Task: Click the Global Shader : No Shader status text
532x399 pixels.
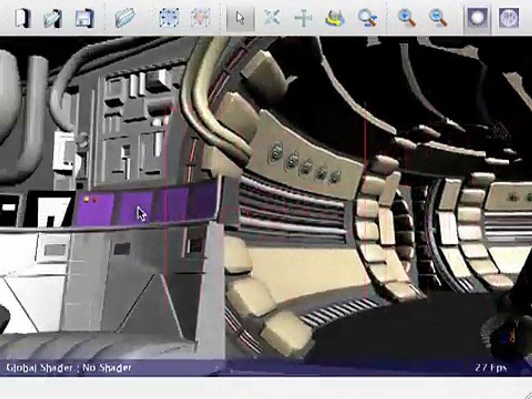Action: point(69,368)
